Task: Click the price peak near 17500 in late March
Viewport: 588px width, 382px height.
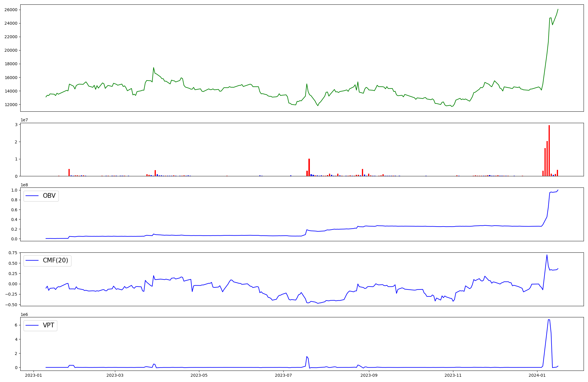Action: [x=153, y=68]
